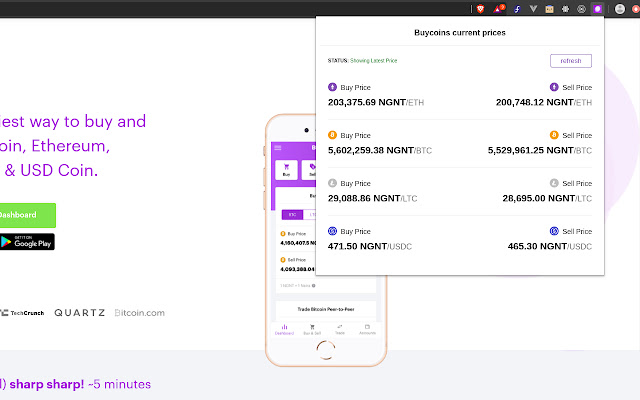This screenshot has height=400, width=640.
Task: Click the phone mockup home button
Action: (326, 350)
